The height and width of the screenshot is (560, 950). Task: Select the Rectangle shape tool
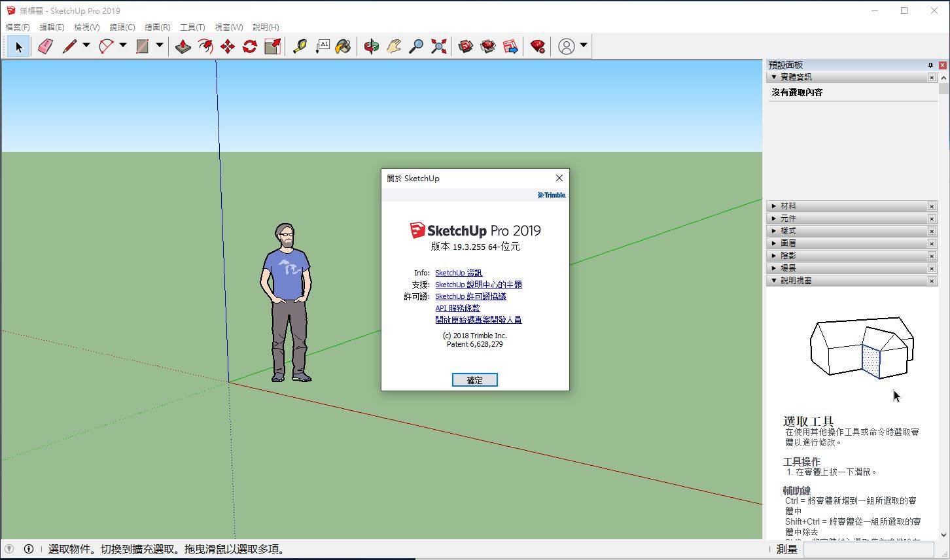(x=143, y=46)
